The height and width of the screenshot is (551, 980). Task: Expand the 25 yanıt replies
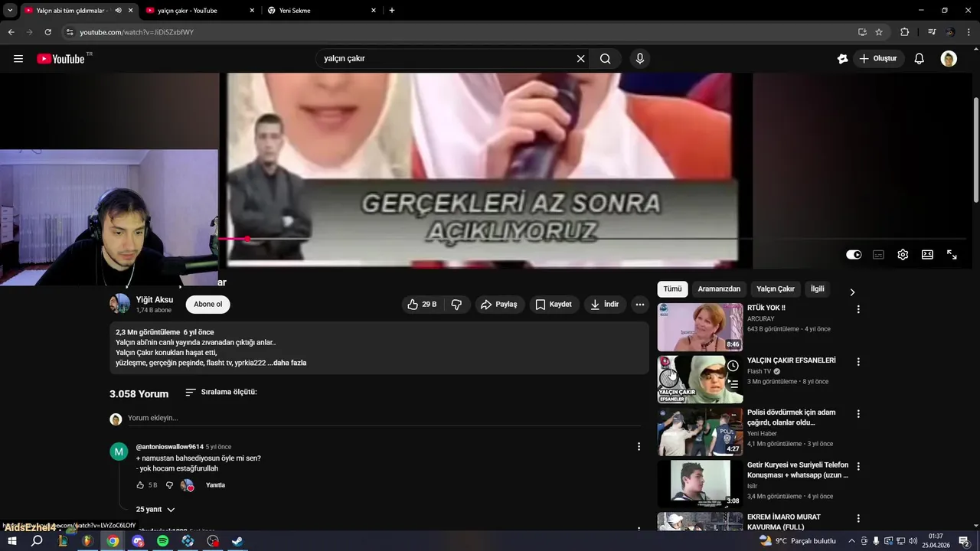point(155,510)
